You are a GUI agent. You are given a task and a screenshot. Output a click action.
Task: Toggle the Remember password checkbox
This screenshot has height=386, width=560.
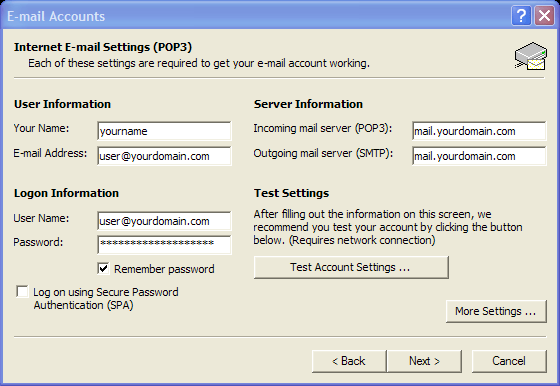point(103,269)
